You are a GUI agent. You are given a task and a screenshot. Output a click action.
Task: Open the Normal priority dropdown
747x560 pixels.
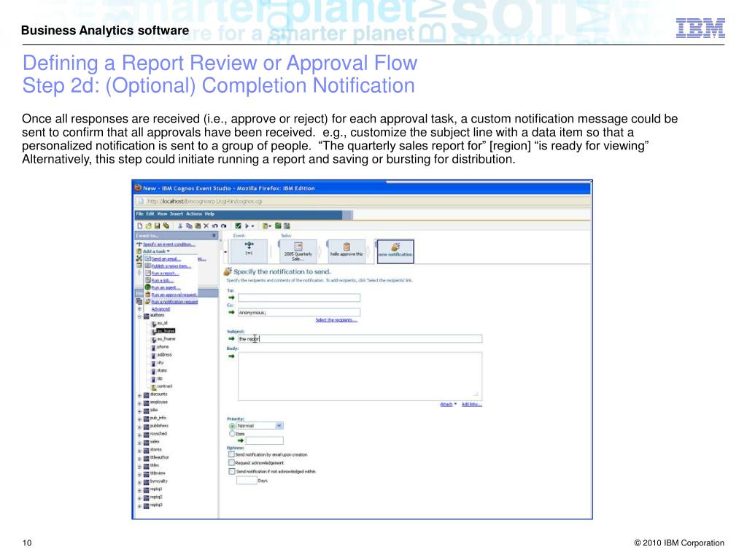click(279, 426)
